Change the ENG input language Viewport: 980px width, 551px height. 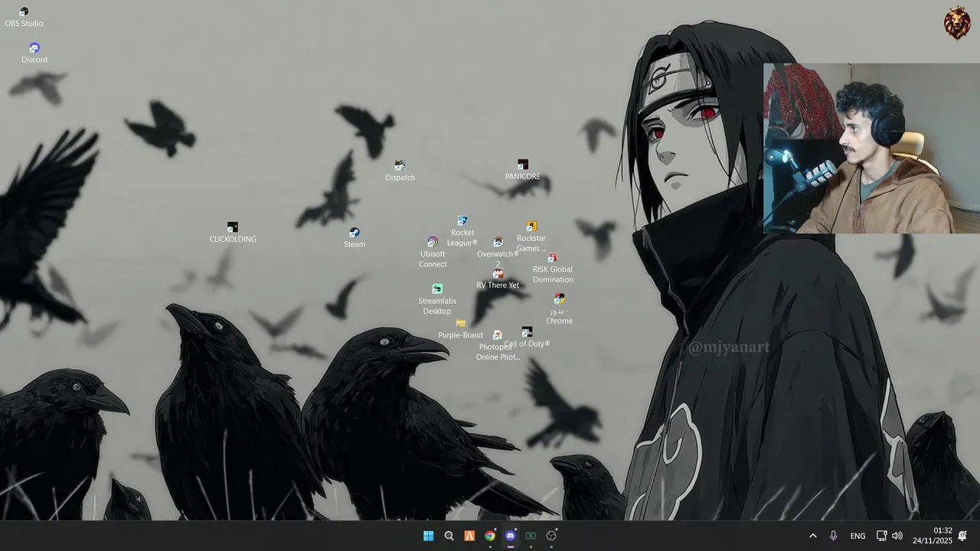[x=857, y=536]
